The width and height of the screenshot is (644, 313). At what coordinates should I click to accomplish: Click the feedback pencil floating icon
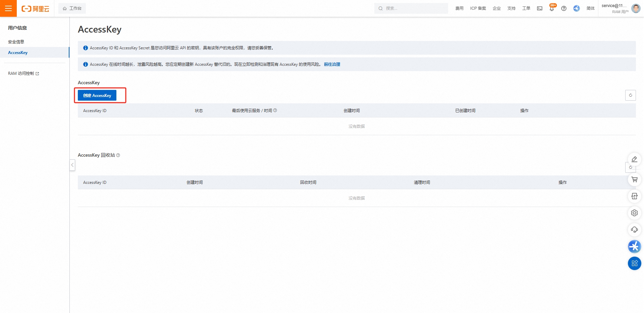pyautogui.click(x=634, y=159)
